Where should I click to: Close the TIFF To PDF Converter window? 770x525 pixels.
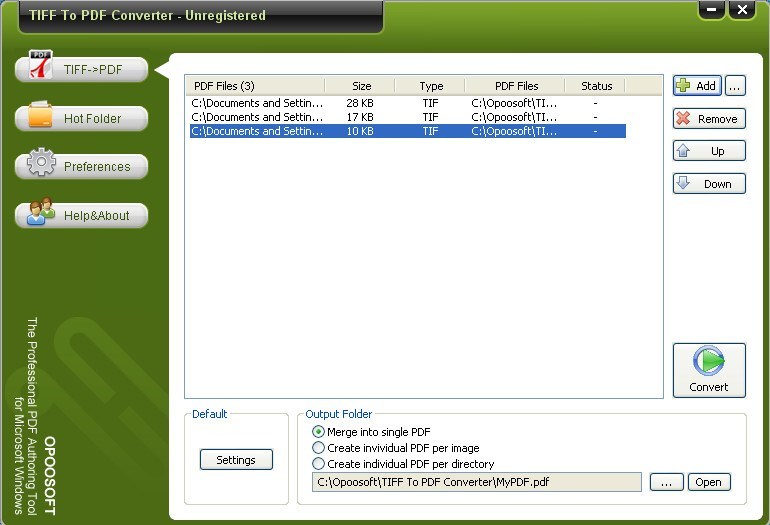(742, 9)
